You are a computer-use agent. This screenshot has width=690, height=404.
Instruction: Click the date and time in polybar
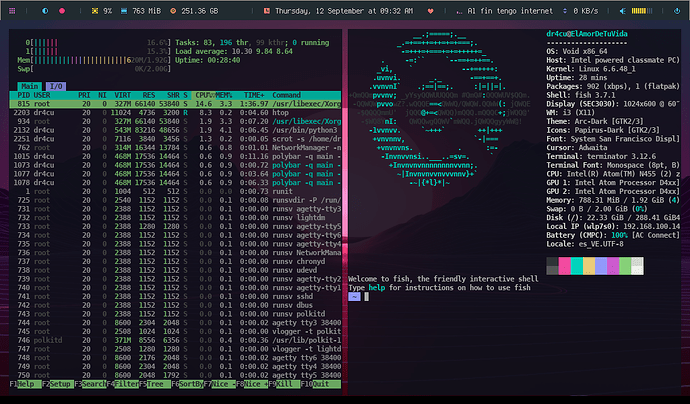342,10
